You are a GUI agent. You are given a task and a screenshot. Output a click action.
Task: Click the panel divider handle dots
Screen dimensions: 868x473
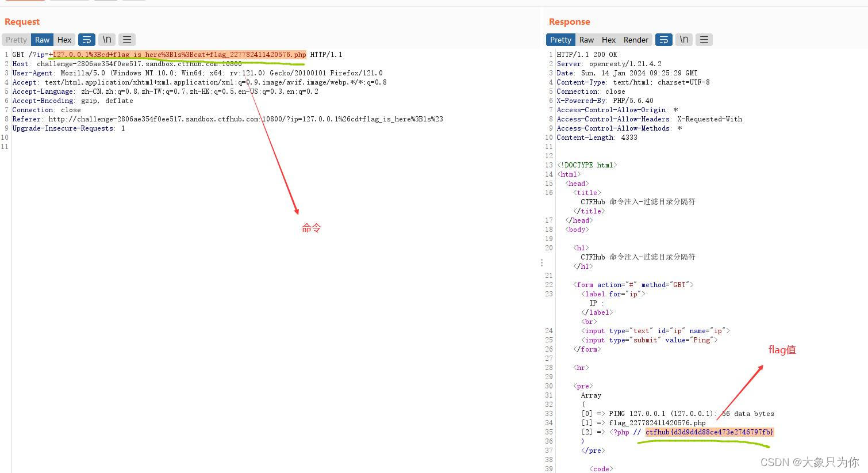(541, 262)
